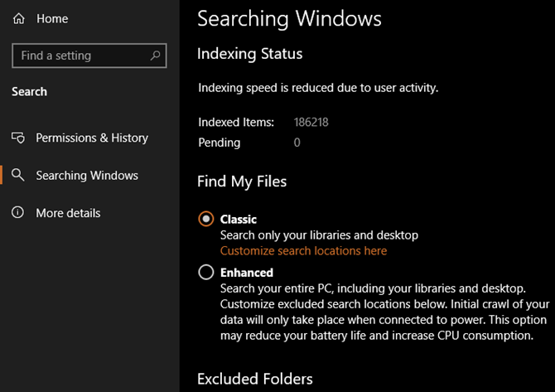Open the More details page

coord(68,213)
